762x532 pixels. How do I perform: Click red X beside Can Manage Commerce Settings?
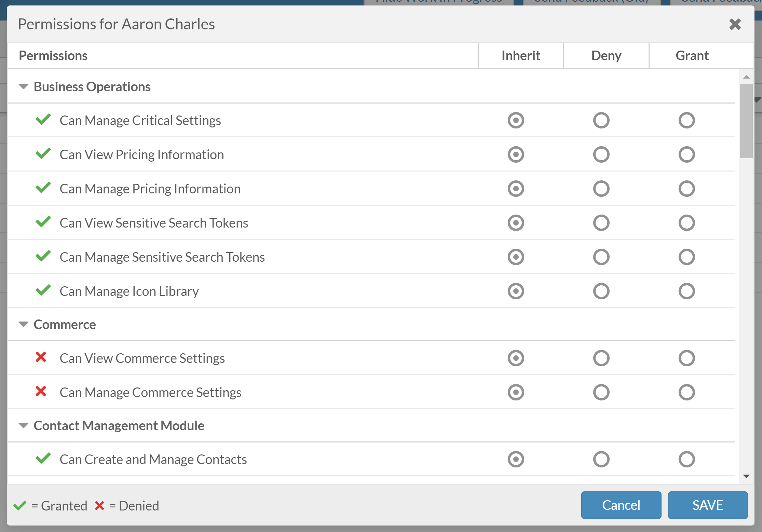point(41,392)
